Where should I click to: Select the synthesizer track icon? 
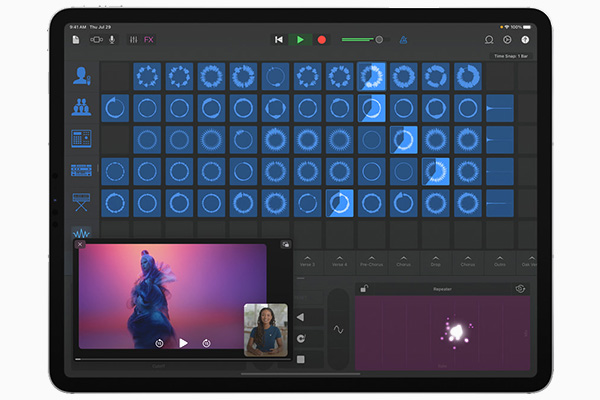click(81, 171)
